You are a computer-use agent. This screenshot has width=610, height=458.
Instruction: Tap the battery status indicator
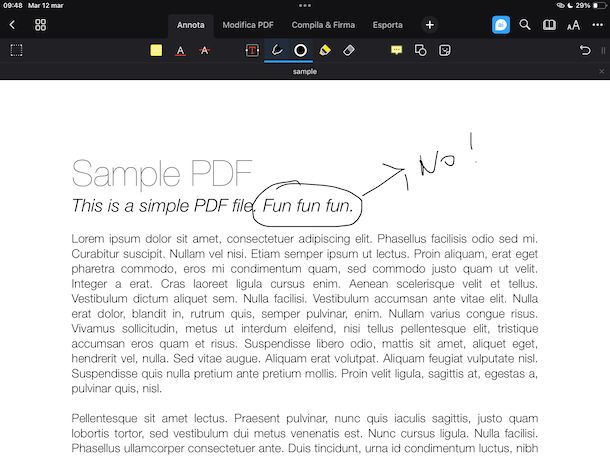(x=599, y=5)
